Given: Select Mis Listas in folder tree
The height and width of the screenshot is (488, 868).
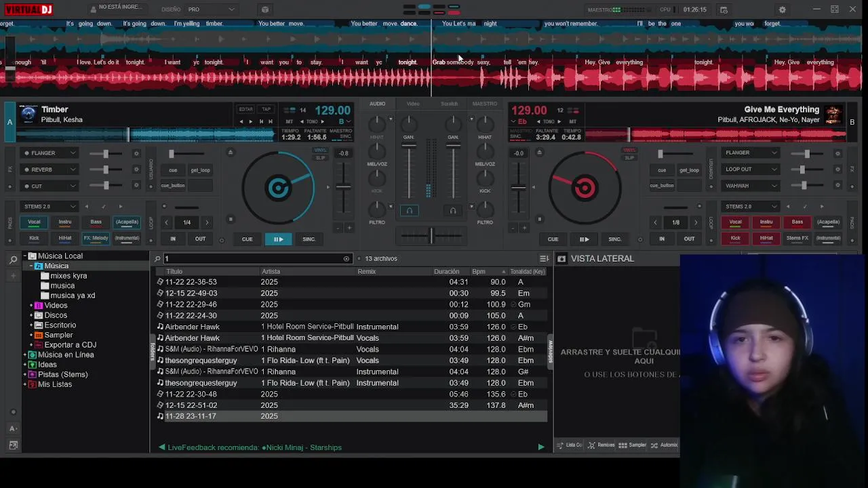Looking at the screenshot, I should click(55, 384).
